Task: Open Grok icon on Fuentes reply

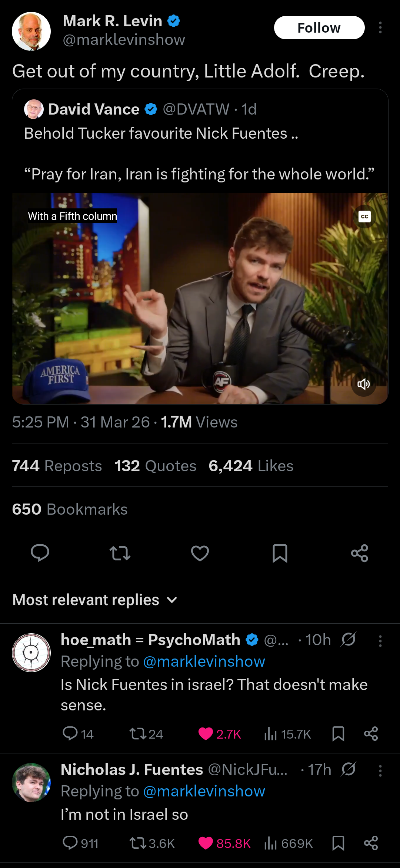Action: tap(349, 769)
